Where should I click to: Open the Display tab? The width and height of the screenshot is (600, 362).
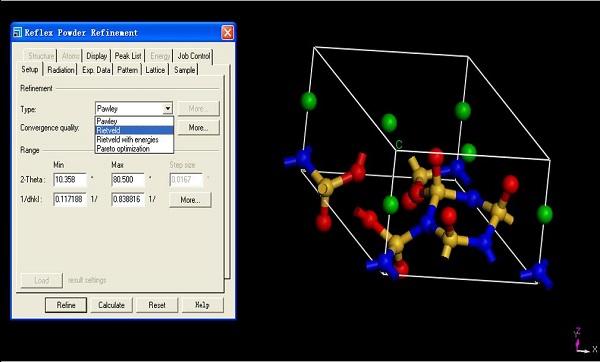pyautogui.click(x=96, y=56)
